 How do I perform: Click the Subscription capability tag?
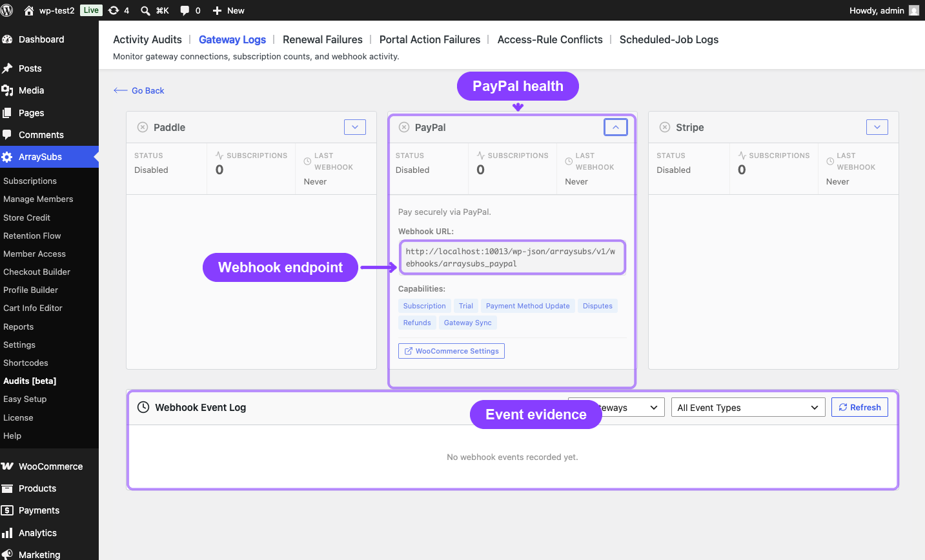tap(425, 306)
